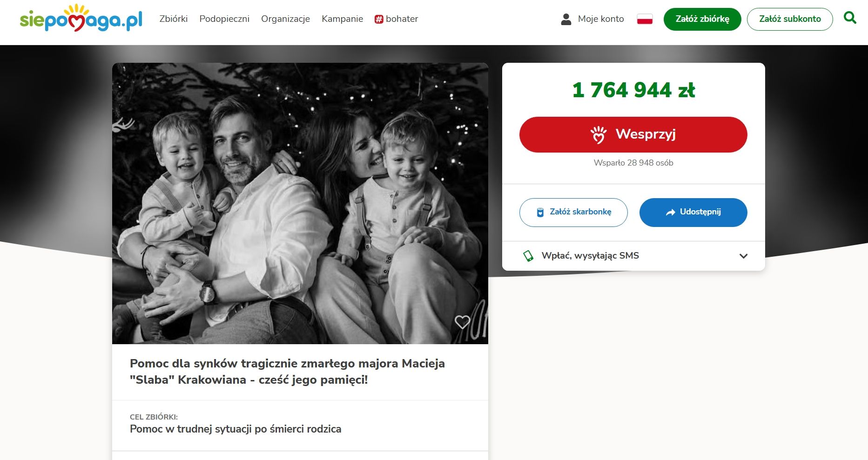Open the Kampanie menu item
Viewport: 868px width, 460px height.
[342, 19]
